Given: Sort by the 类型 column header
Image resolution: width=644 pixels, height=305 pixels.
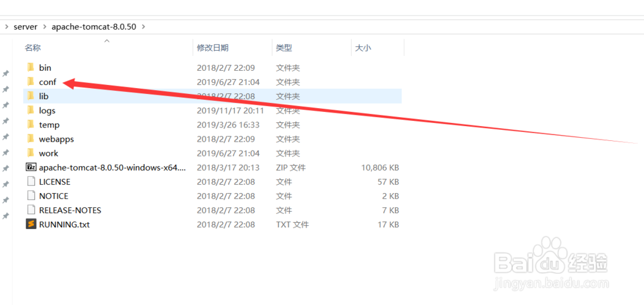Looking at the screenshot, I should 284,48.
